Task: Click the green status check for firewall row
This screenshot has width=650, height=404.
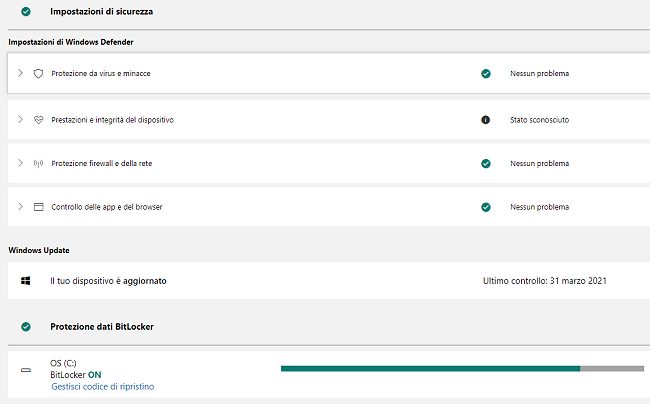Action: [486, 163]
